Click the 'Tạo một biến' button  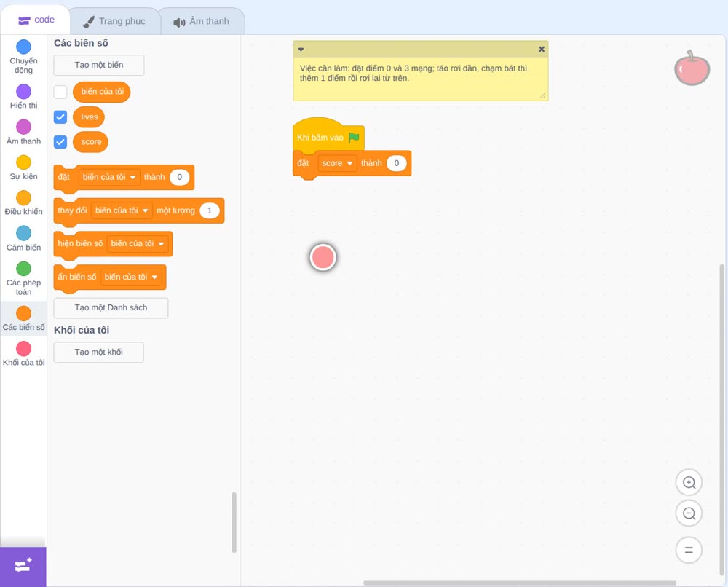(99, 65)
